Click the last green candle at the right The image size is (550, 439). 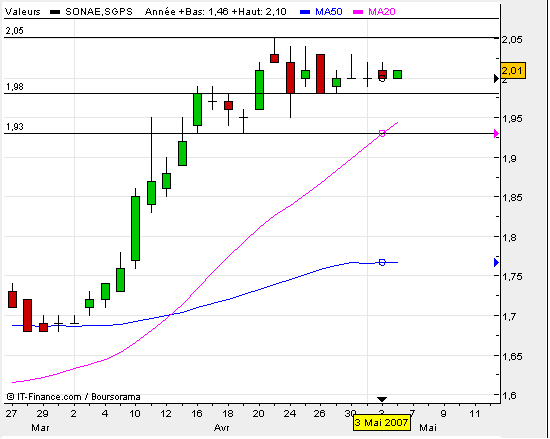click(397, 74)
